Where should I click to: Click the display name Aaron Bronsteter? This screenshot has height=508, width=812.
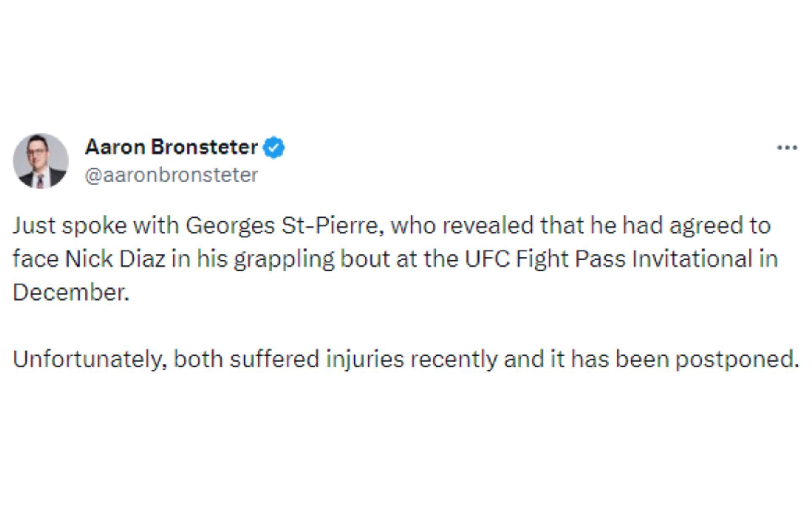point(171,147)
